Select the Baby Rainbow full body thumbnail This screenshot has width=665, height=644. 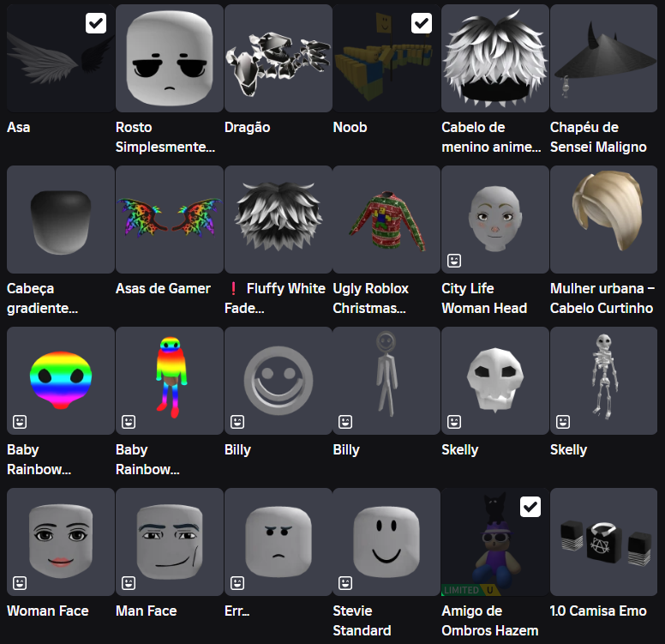pyautogui.click(x=169, y=381)
